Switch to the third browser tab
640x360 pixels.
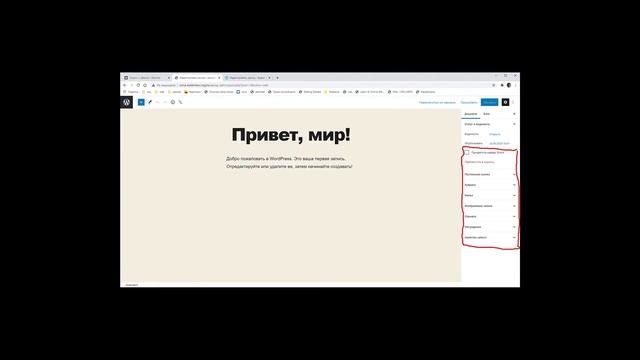click(247, 78)
